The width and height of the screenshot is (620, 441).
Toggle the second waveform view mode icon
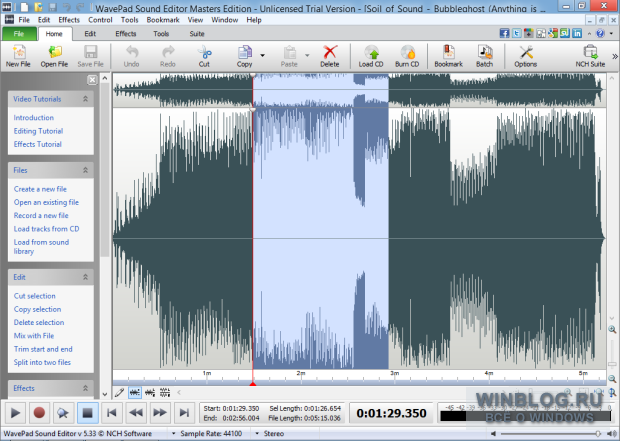150,392
